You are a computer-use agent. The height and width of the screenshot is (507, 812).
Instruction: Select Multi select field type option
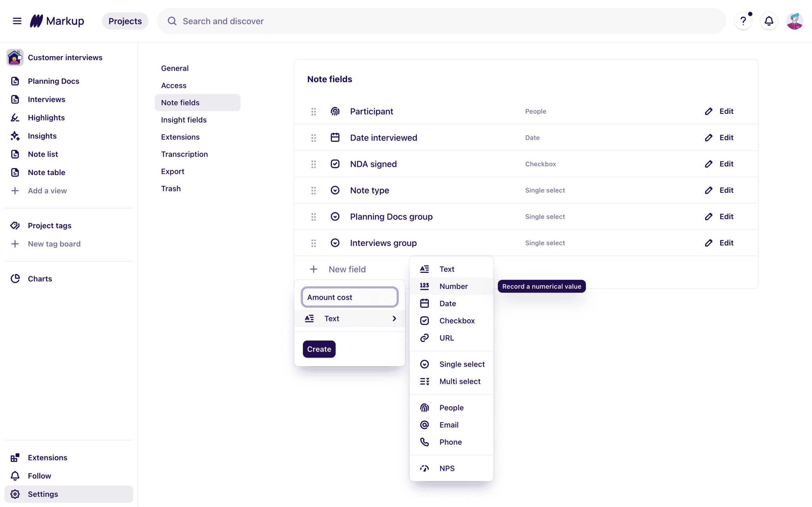460,381
